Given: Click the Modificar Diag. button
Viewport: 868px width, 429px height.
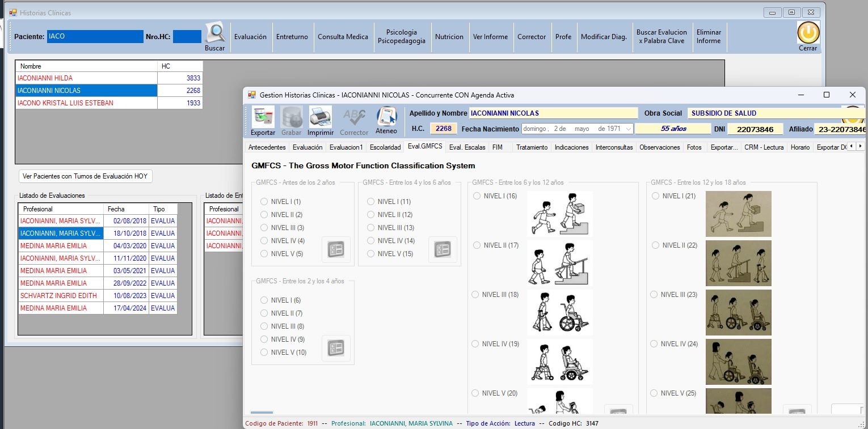Looking at the screenshot, I should [x=604, y=37].
